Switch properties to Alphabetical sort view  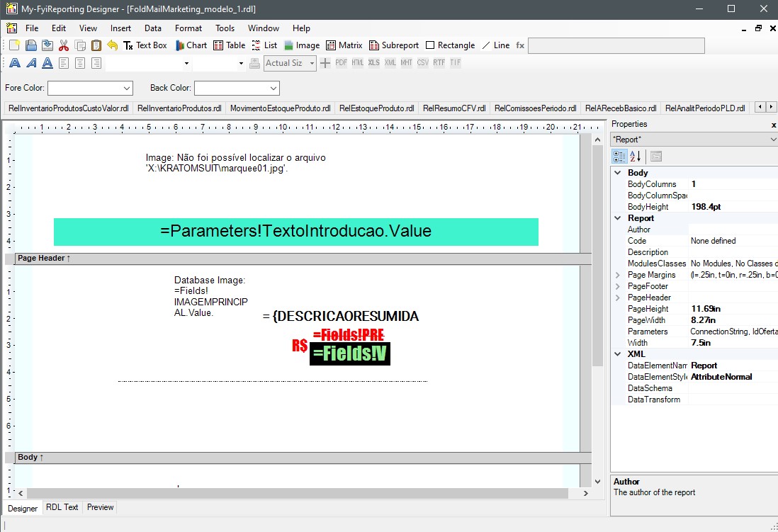636,156
